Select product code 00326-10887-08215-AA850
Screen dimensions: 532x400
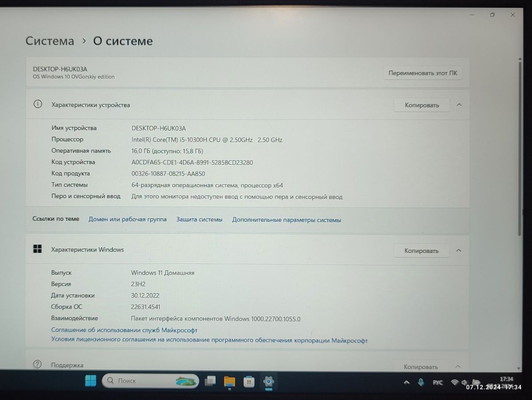(168, 174)
